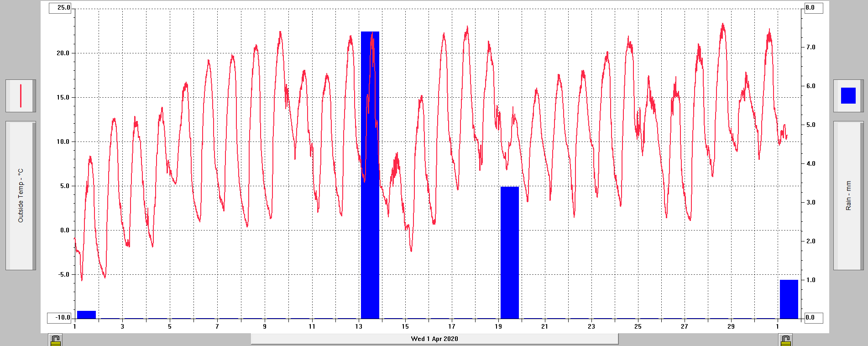Viewport: 868px width, 346px height.
Task: Click the 5.0 tick label on rain axis
Action: 810,125
